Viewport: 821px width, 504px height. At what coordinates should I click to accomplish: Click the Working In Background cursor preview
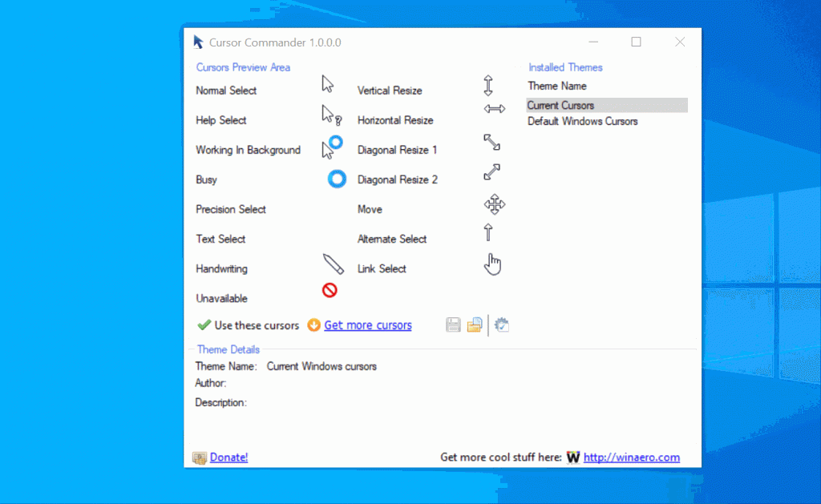[333, 147]
